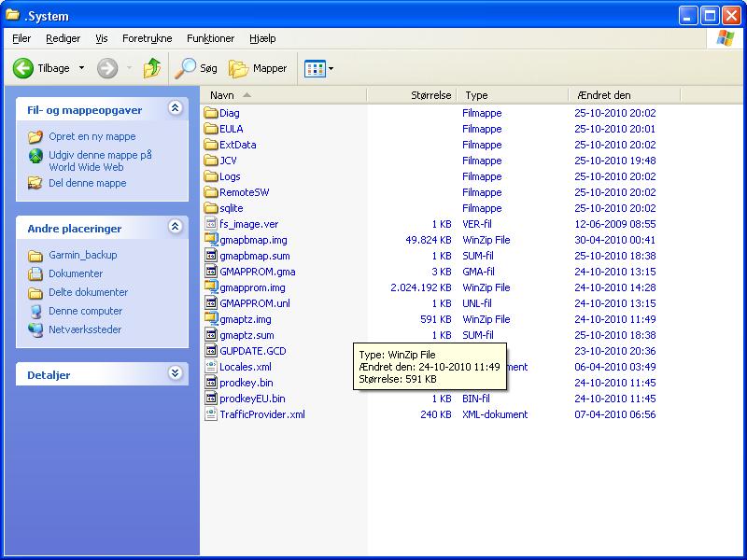Select gmapbmap.img WinZip icon
747x560 pixels.
click(211, 239)
